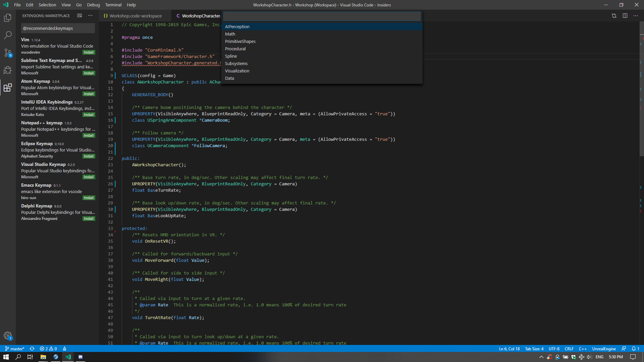
Task: Install the Atom Keymap extension
Action: pyautogui.click(x=89, y=94)
